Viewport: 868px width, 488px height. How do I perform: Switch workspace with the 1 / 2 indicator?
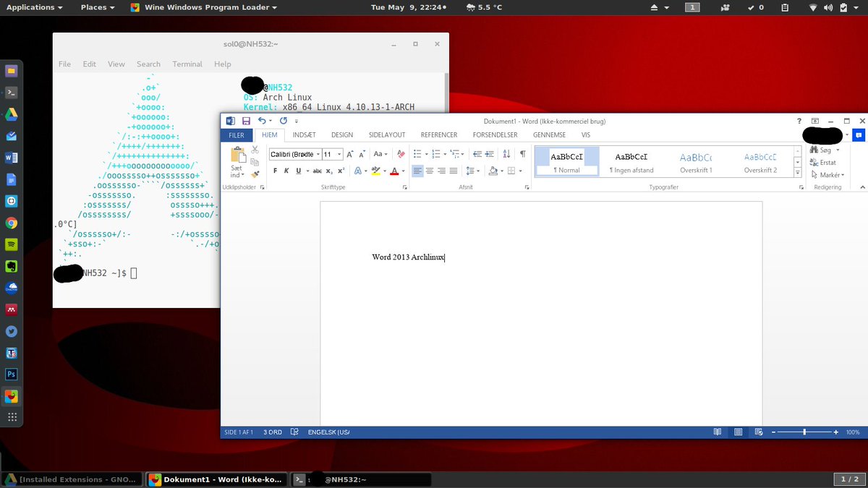pyautogui.click(x=848, y=479)
